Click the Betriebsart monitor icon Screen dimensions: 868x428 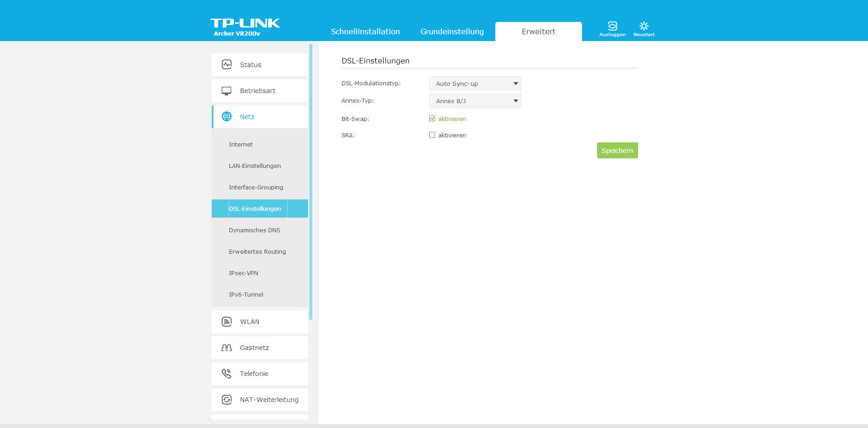(227, 91)
